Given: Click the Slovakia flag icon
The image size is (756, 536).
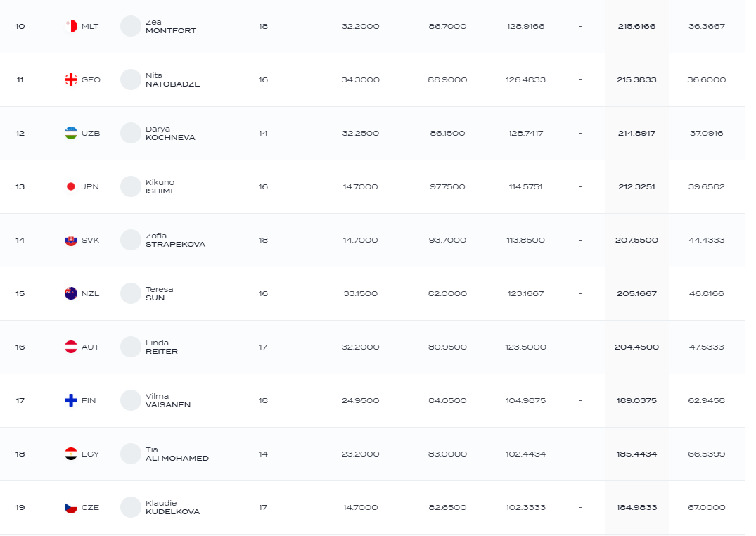Looking at the screenshot, I should 71,241.
